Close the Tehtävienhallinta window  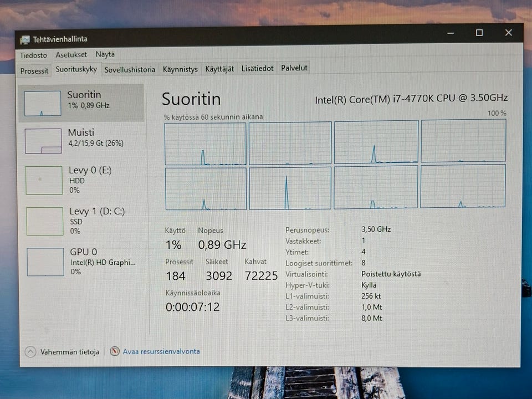tap(508, 33)
